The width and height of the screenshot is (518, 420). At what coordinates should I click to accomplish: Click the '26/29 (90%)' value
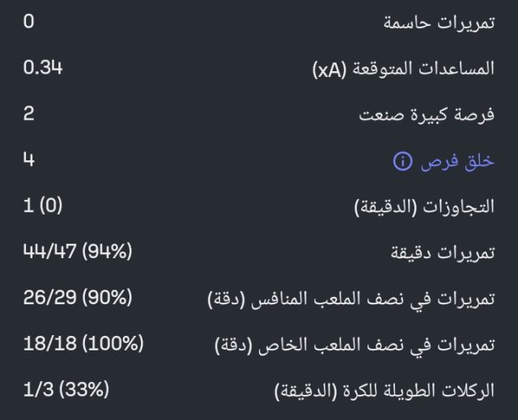77,299
